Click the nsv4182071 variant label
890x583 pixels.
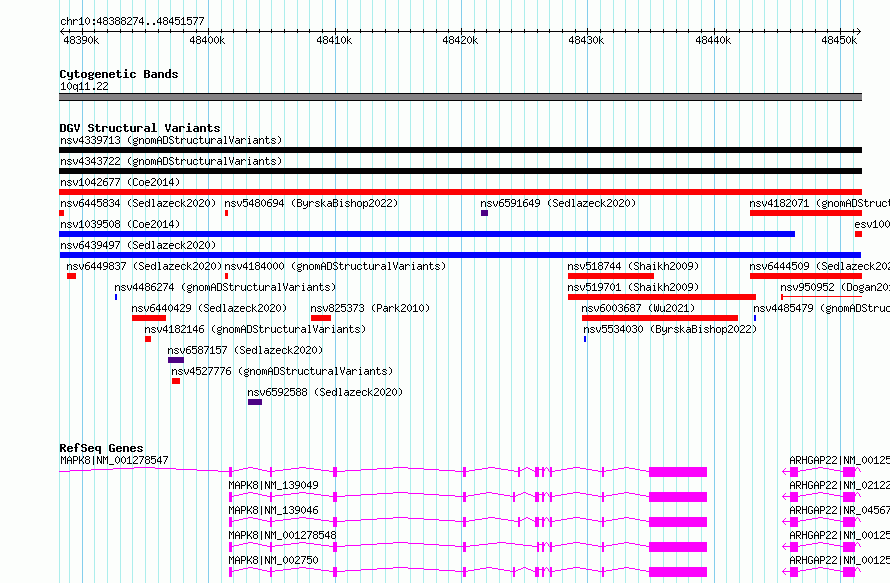point(819,203)
